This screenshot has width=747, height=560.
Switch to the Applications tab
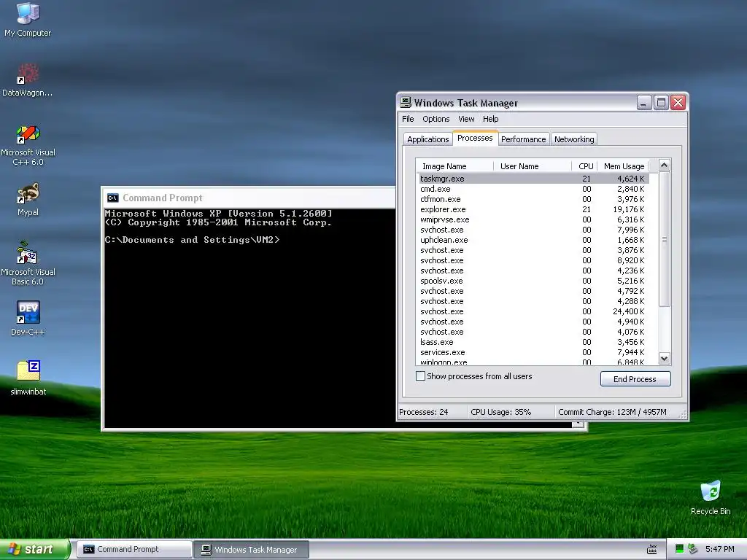point(427,139)
